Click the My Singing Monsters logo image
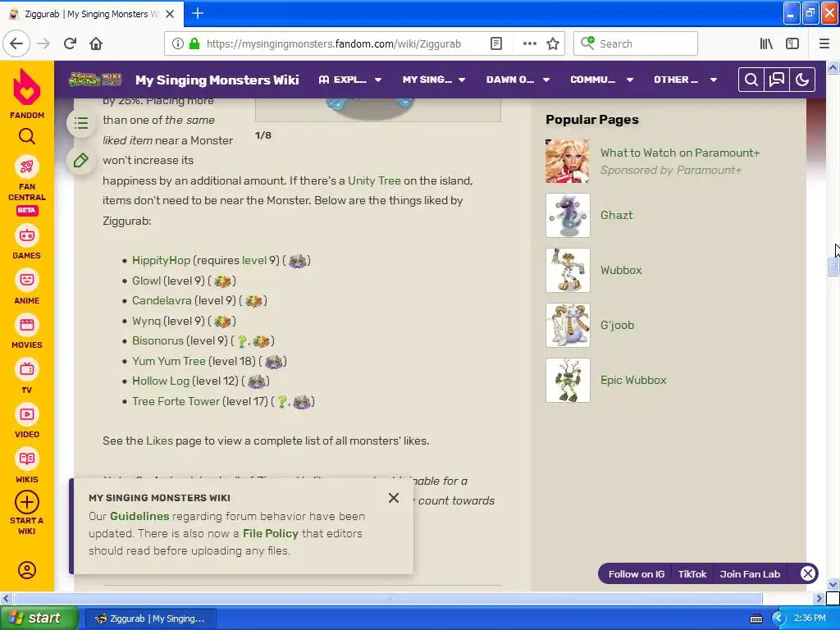840x630 pixels. coord(95,80)
